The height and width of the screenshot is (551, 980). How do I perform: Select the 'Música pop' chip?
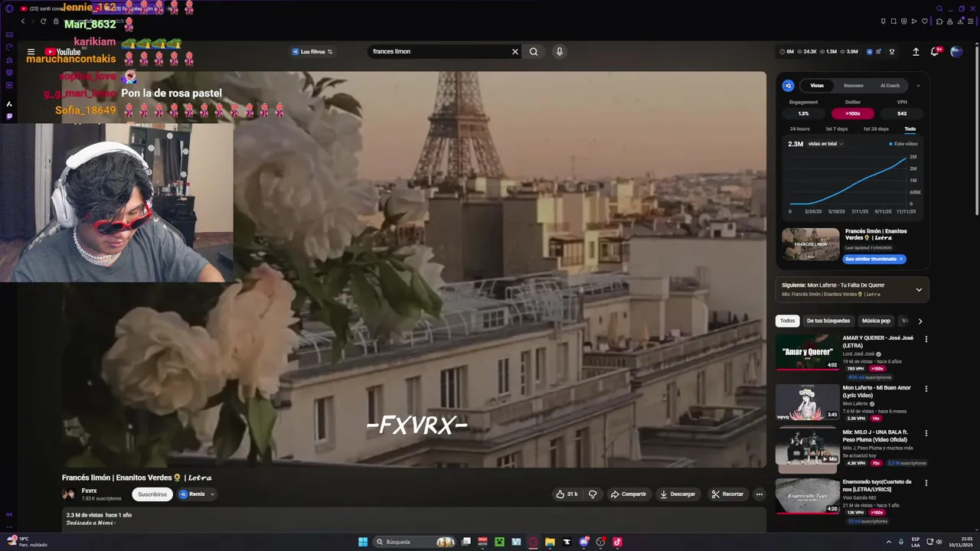click(x=876, y=321)
